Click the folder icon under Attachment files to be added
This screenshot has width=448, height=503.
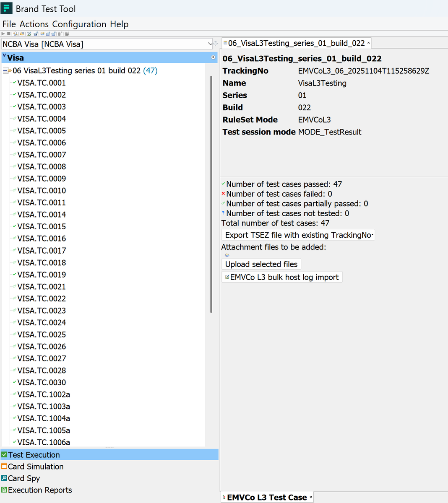pos(227,255)
